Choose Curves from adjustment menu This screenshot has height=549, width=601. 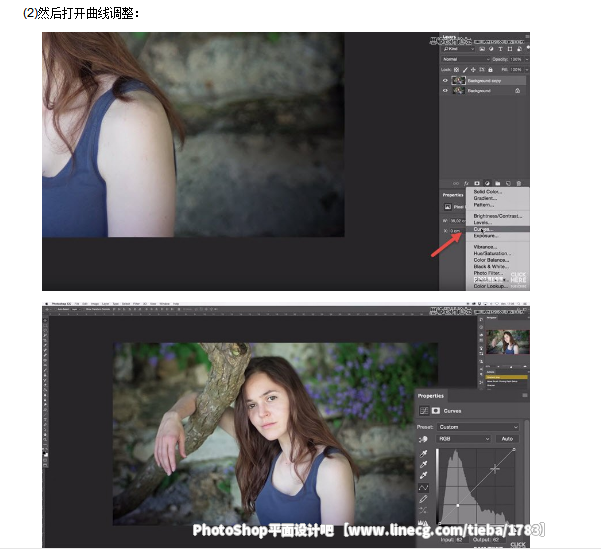coord(498,229)
